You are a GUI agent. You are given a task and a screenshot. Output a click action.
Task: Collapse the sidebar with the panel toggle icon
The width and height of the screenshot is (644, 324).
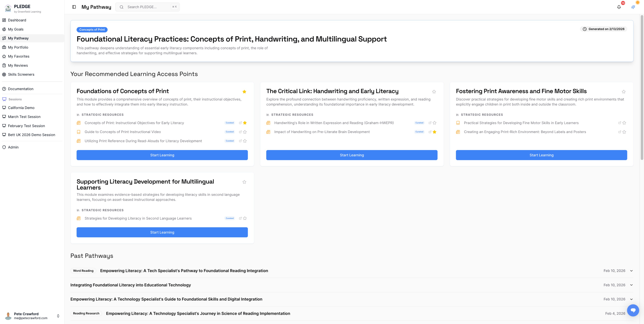coord(74,7)
